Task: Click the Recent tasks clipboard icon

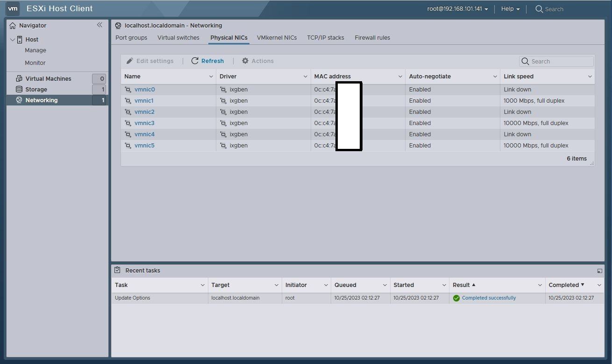Action: [x=118, y=270]
